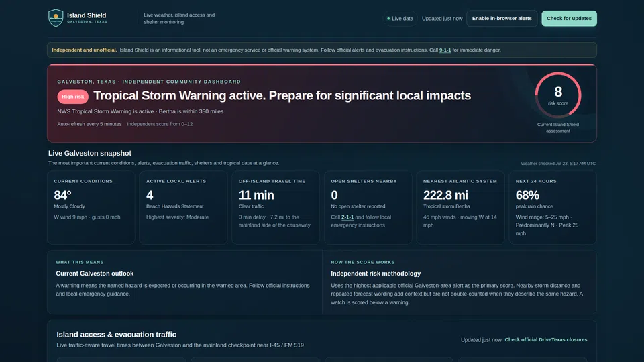The image size is (644, 362).
Task: Click Independent score from 0–12 text
Action: tap(160, 124)
